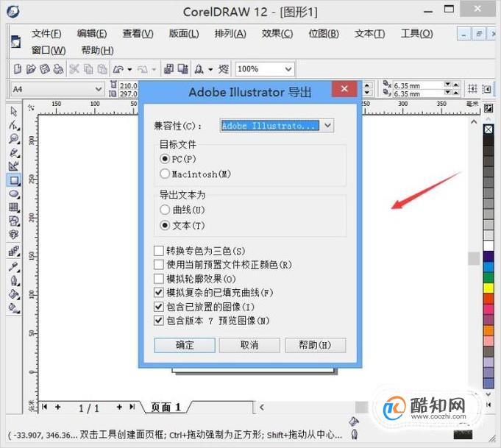Click the Copy icon in toolbar

click(x=88, y=68)
